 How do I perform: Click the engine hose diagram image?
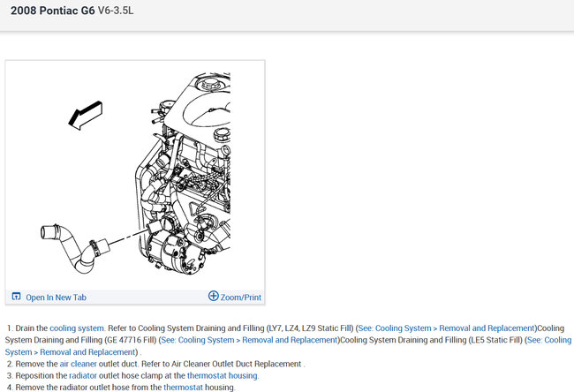(135, 174)
